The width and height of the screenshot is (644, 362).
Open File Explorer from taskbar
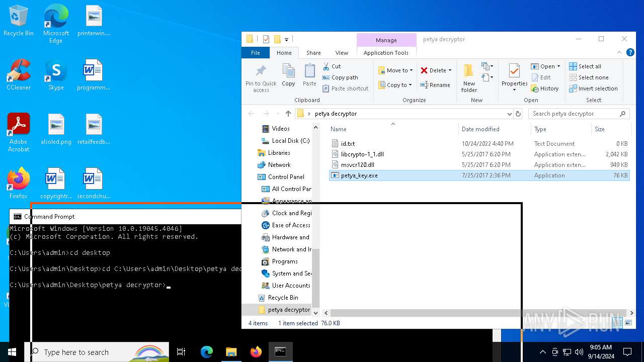231,352
